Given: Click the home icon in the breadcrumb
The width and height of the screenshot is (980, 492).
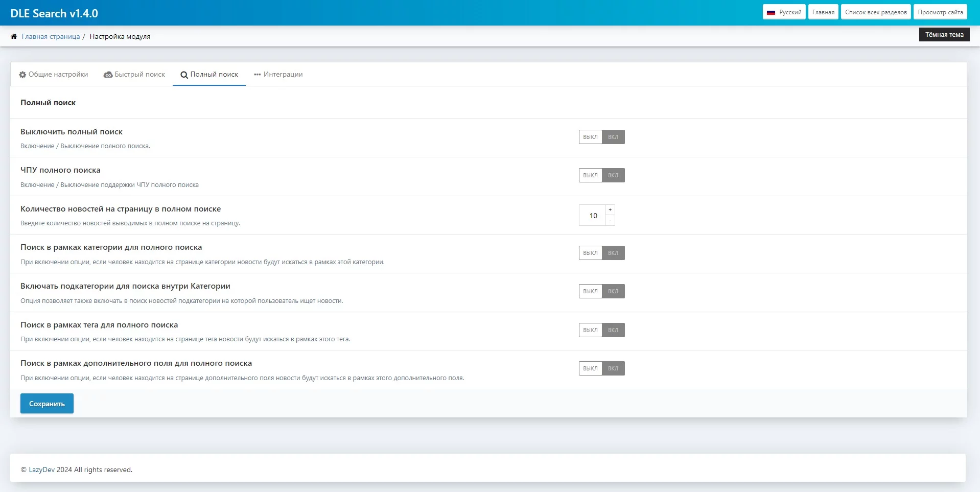Looking at the screenshot, I should 14,36.
